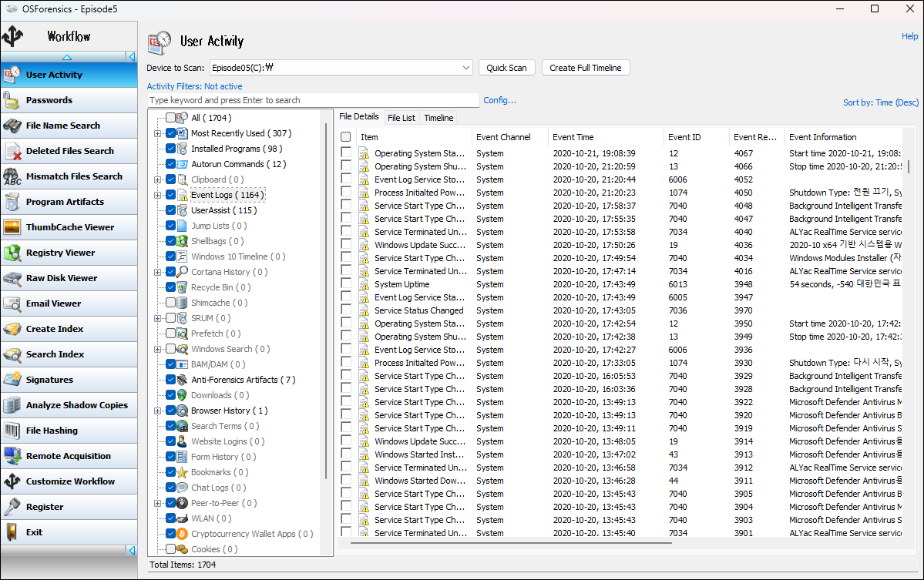Expand the Event Logs tree node
Viewport: 924px width, 580px height.
157,195
